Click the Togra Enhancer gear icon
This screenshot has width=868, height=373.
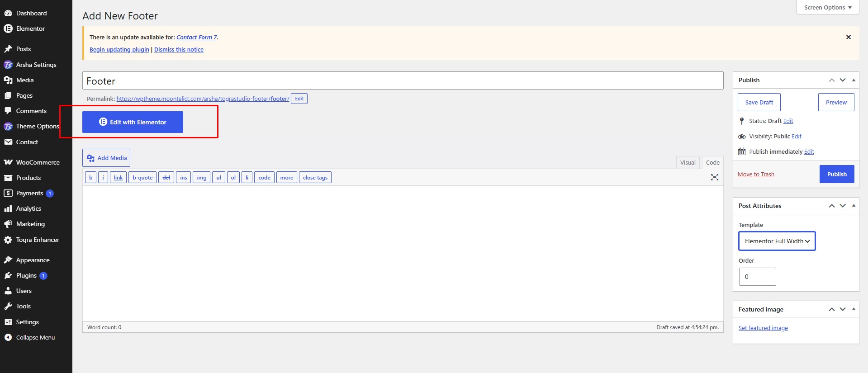click(x=8, y=240)
